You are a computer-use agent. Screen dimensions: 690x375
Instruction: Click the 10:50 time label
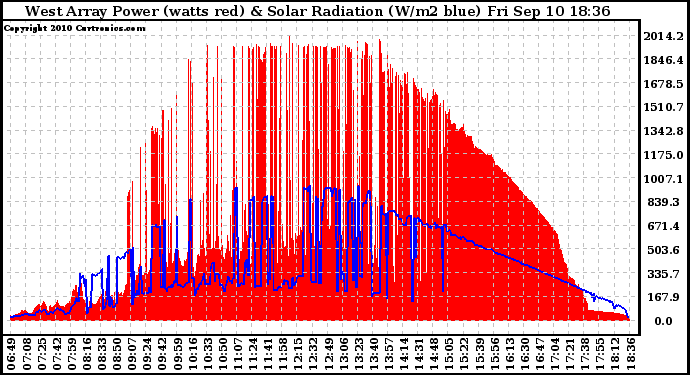click(222, 353)
